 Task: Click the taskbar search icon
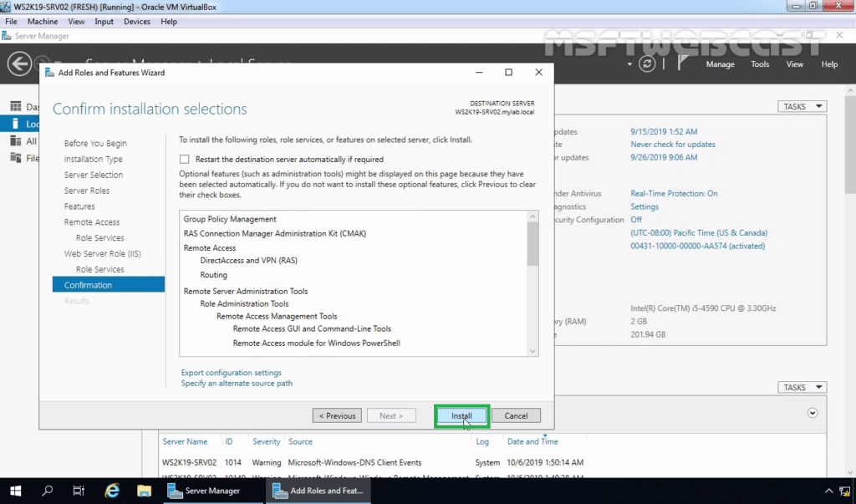48,491
